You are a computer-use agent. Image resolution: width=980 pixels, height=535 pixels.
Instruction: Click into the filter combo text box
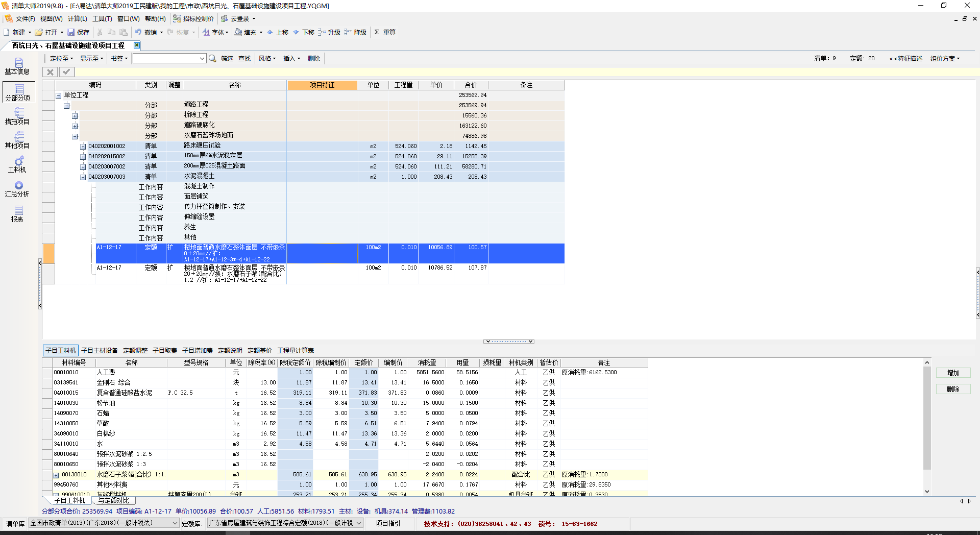(x=165, y=59)
